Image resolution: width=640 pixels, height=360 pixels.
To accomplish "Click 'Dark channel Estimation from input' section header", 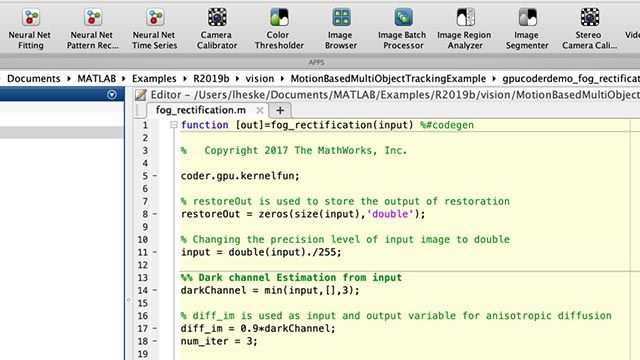I will pyautogui.click(x=291, y=278).
